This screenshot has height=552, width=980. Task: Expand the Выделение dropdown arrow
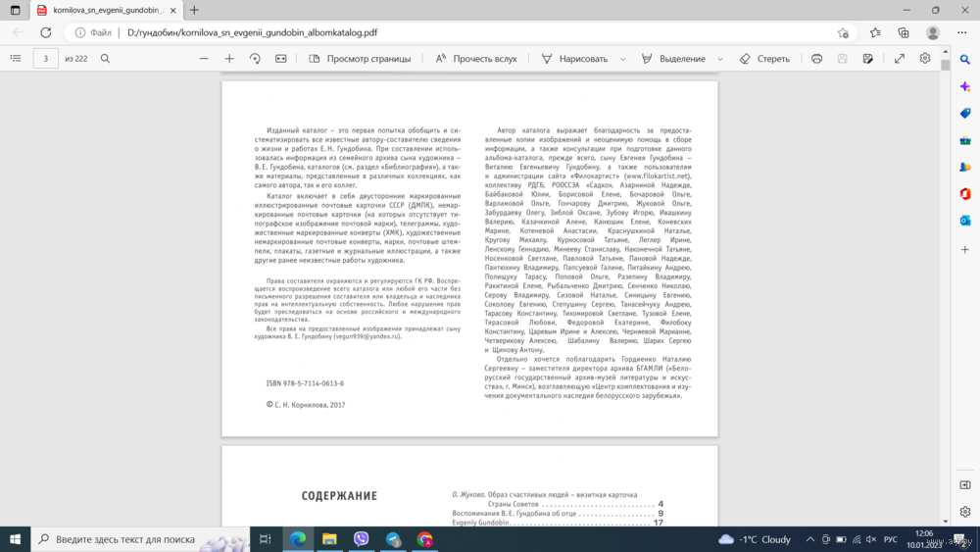(720, 59)
